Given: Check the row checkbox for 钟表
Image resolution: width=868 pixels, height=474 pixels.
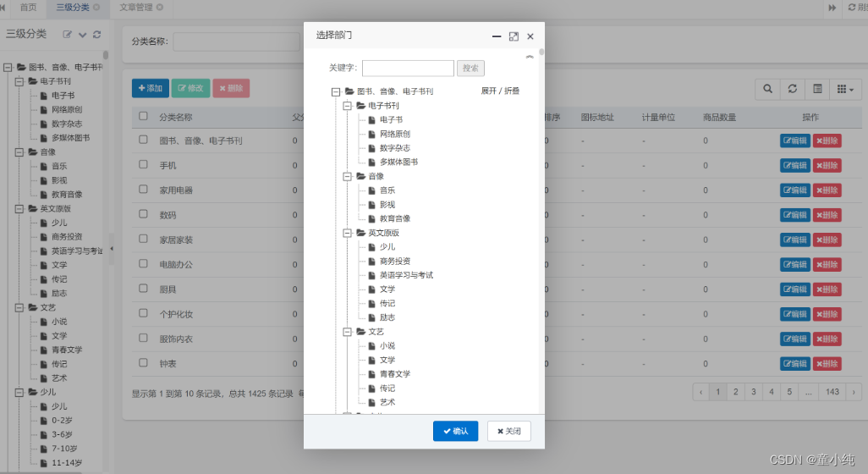Looking at the screenshot, I should point(143,363).
